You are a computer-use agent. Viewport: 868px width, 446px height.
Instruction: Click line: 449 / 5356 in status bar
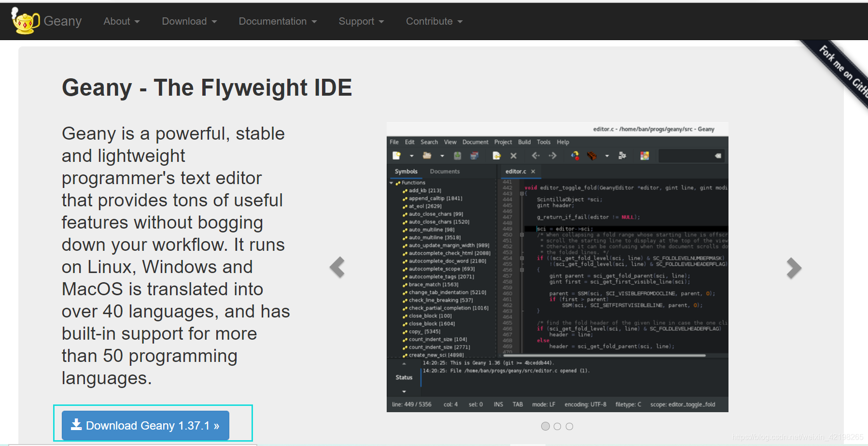pos(412,404)
